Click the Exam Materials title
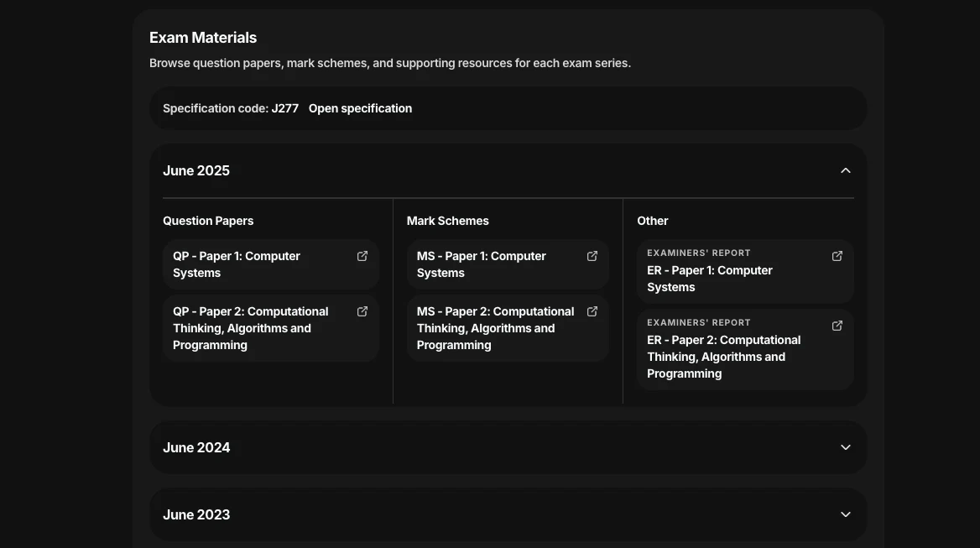Image resolution: width=980 pixels, height=548 pixels. (203, 38)
